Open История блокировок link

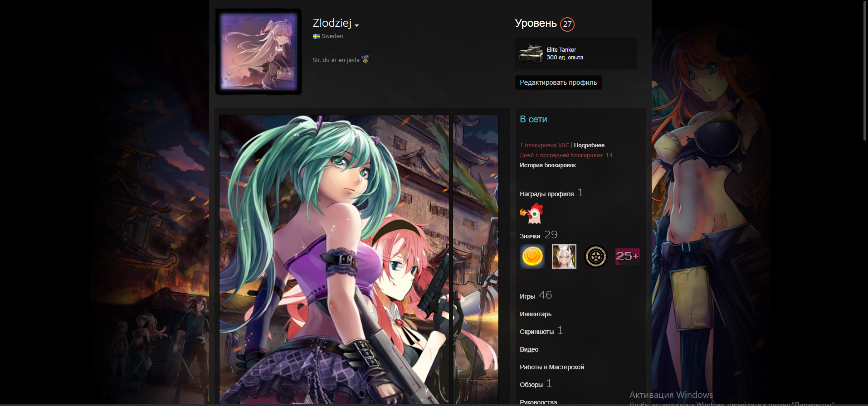coord(548,165)
